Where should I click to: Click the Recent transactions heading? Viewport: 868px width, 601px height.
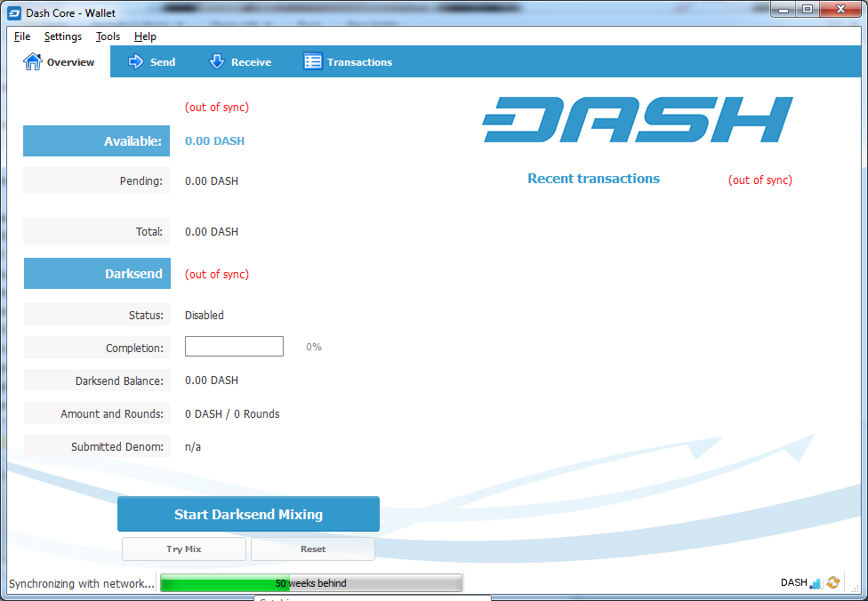(x=593, y=179)
